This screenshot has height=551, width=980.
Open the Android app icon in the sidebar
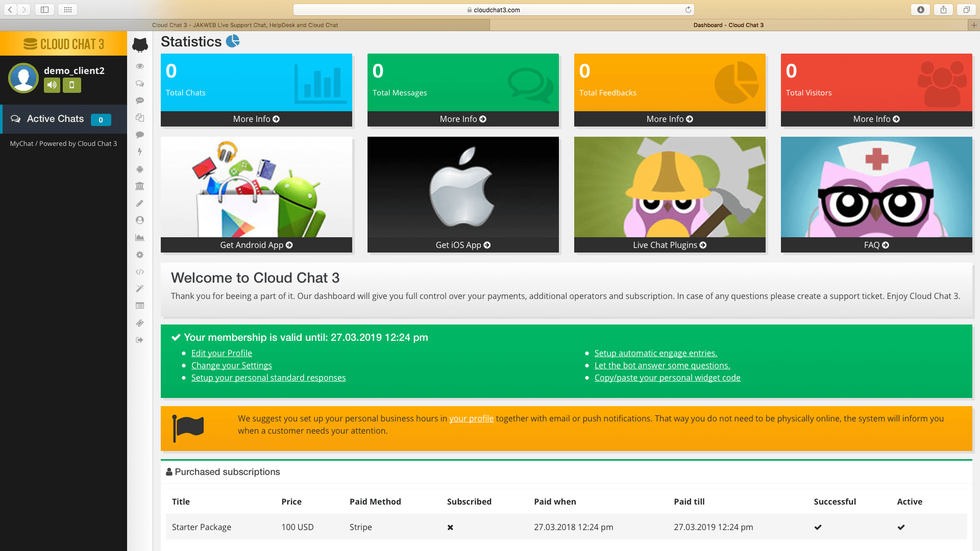[x=140, y=169]
